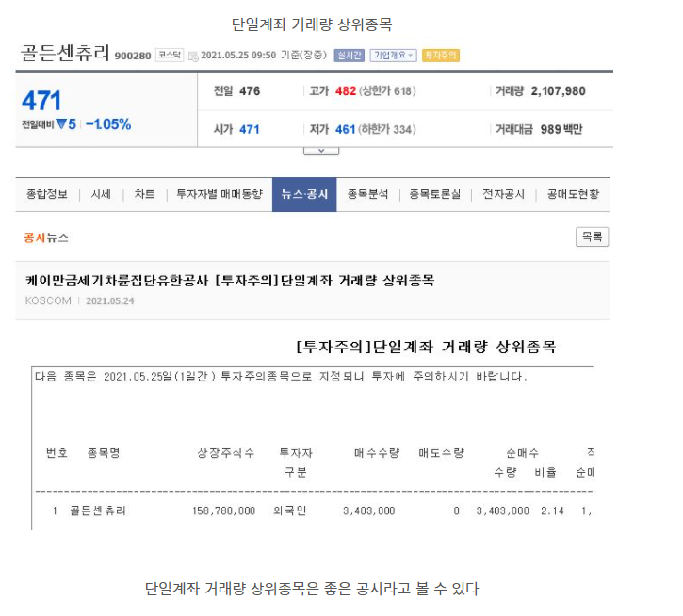The image size is (683, 616).
Task: Click the current price 471
Action: point(41,101)
